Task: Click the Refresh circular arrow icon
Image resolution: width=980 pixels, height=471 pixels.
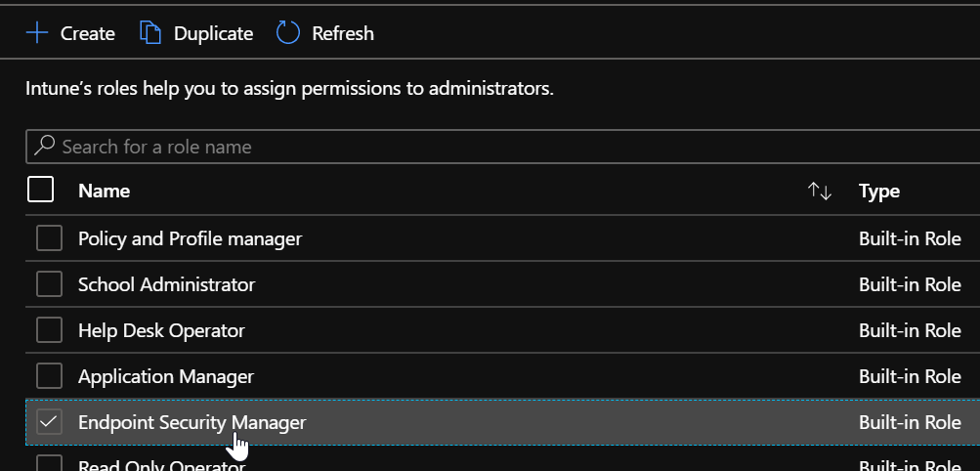Action: point(288,33)
